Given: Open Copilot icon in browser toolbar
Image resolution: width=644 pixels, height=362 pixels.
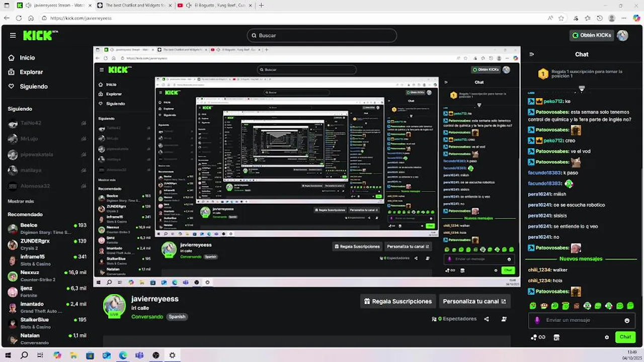Looking at the screenshot, I should 636,18.
